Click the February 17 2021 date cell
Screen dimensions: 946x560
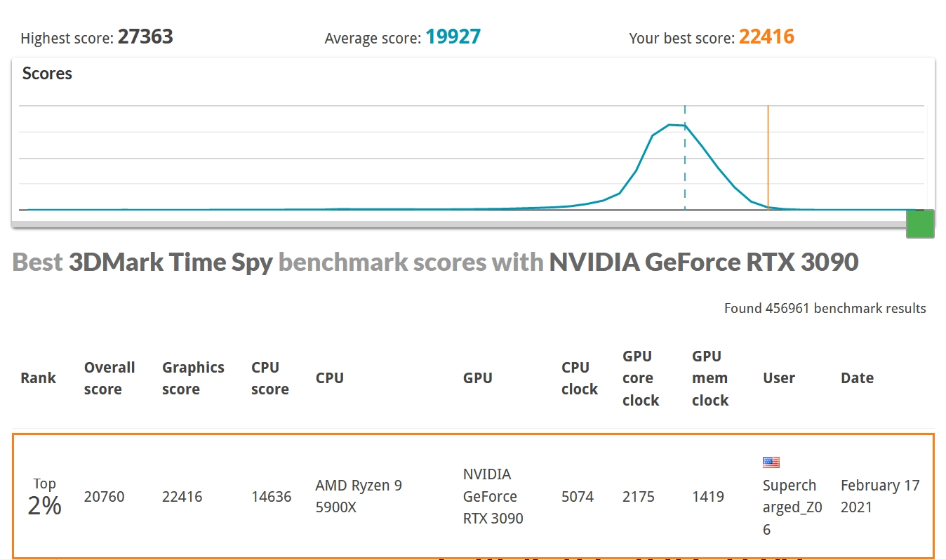[879, 496]
